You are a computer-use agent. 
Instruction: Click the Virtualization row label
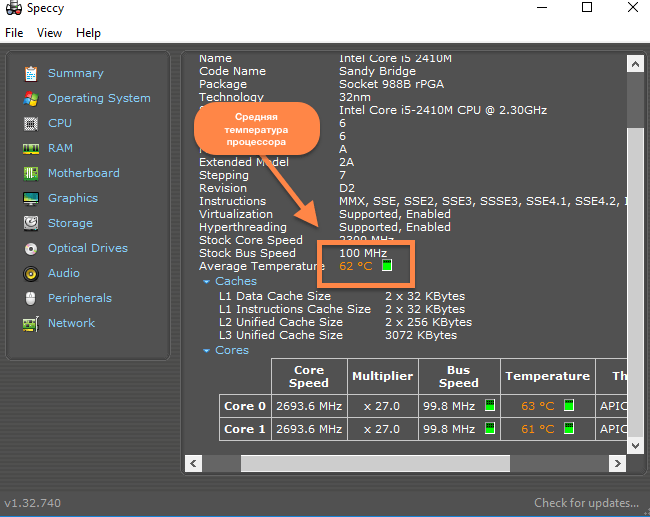click(236, 214)
